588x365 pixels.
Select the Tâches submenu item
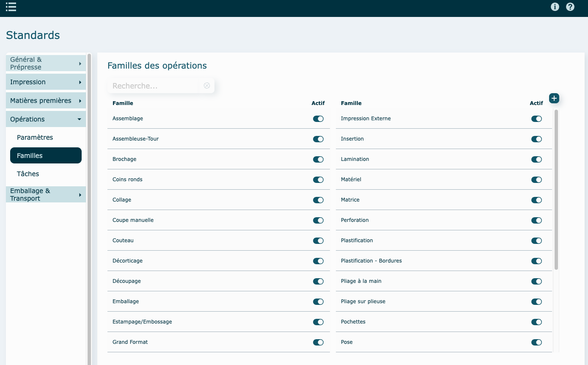coord(28,174)
